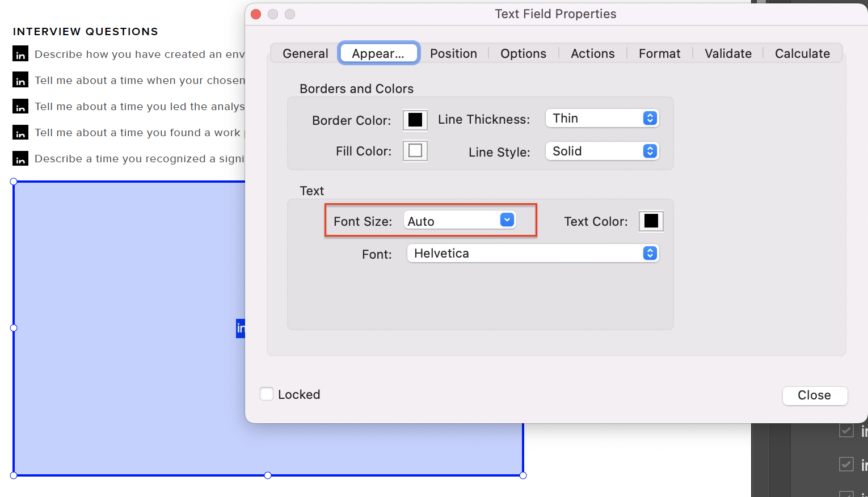Toggle the lower checked box in right panel
Viewport: 868px width, 497px height.
[x=846, y=464]
